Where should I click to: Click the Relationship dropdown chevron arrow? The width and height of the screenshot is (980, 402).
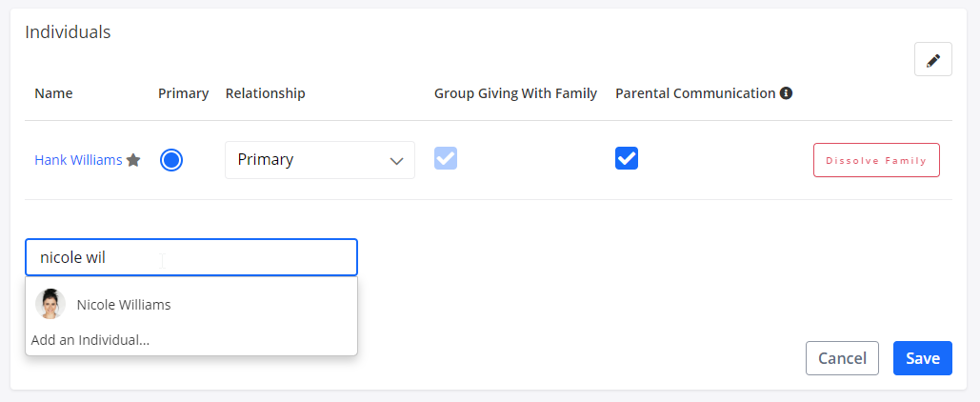(x=397, y=161)
